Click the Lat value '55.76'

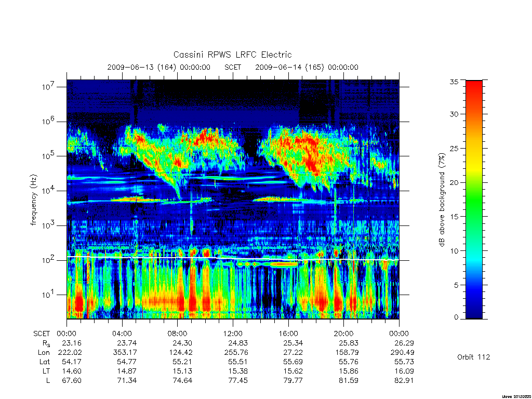click(349, 362)
